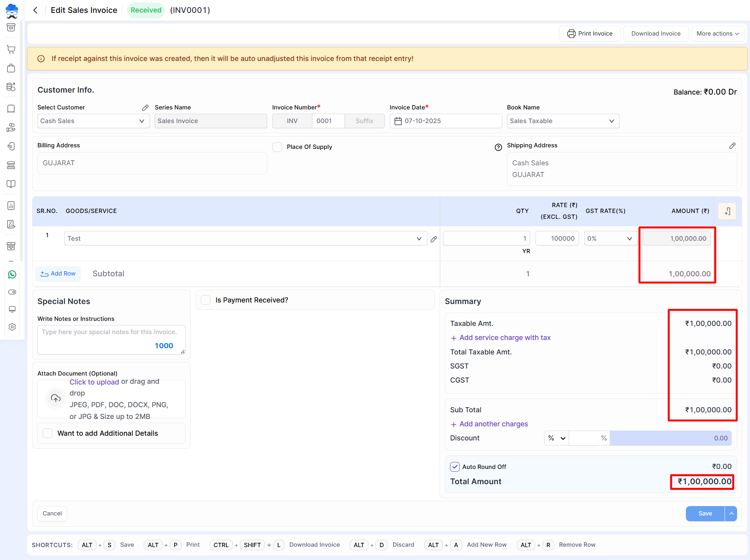
Task: Open the More actions menu
Action: (717, 34)
